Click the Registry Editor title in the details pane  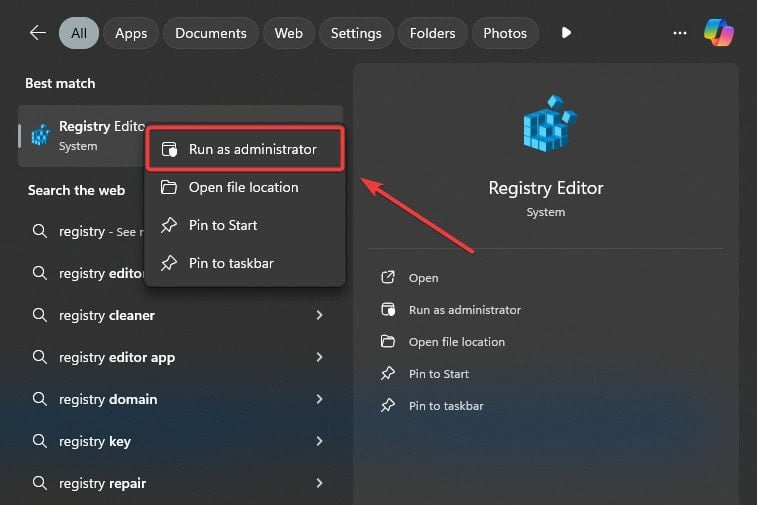pyautogui.click(x=546, y=188)
